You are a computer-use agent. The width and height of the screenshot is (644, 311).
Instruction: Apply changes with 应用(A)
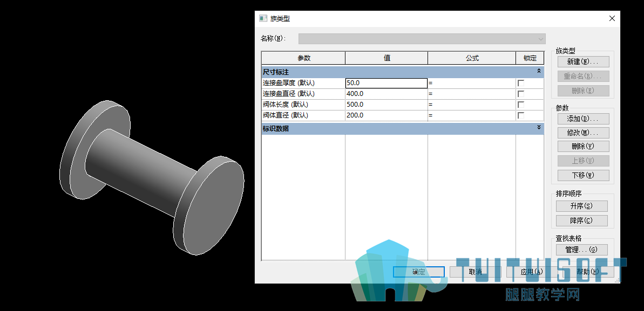[532, 272]
